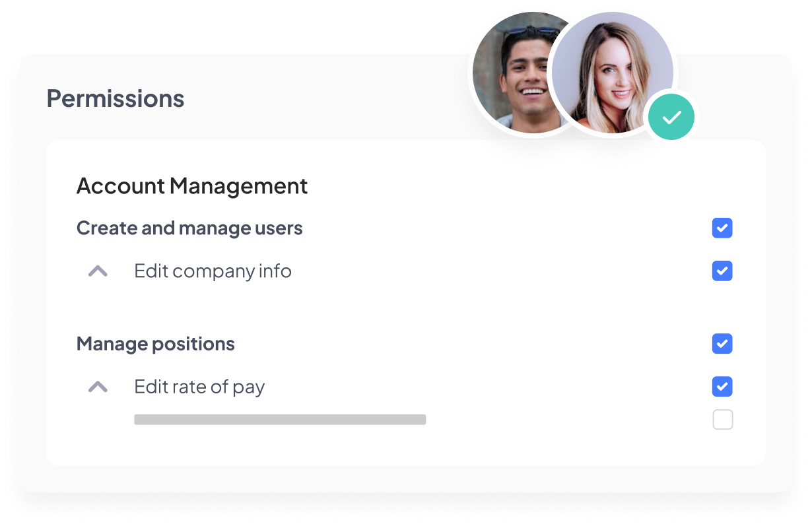Click the gray placeholder bar
The image size is (812, 526).
pos(280,419)
